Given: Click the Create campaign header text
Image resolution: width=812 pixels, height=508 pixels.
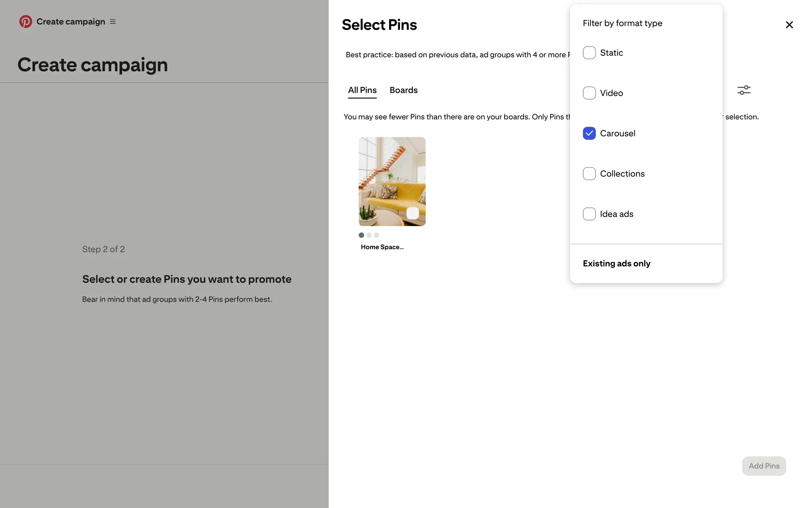Looking at the screenshot, I should [x=71, y=22].
